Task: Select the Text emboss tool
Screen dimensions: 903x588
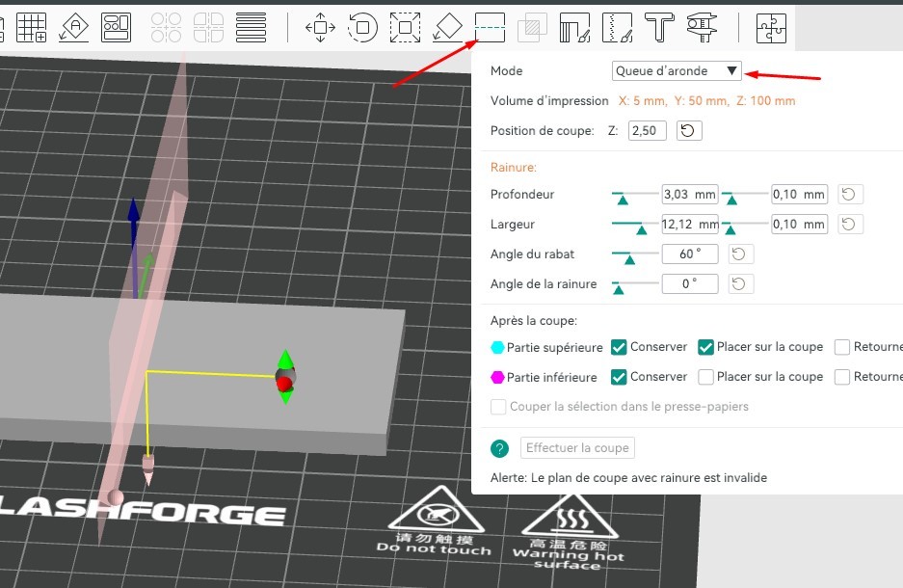Action: (659, 27)
